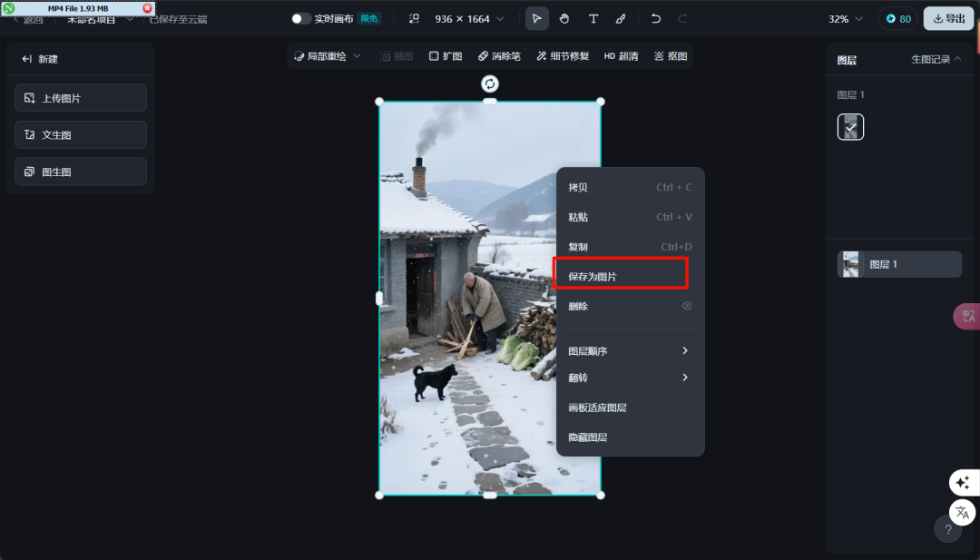Activate HD 超清 upscale
Screen dimensions: 980x560
point(622,55)
